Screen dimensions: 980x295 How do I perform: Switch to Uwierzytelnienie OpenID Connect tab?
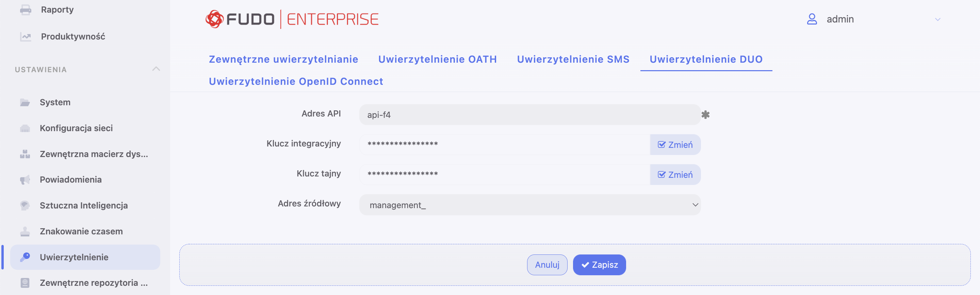tap(296, 81)
